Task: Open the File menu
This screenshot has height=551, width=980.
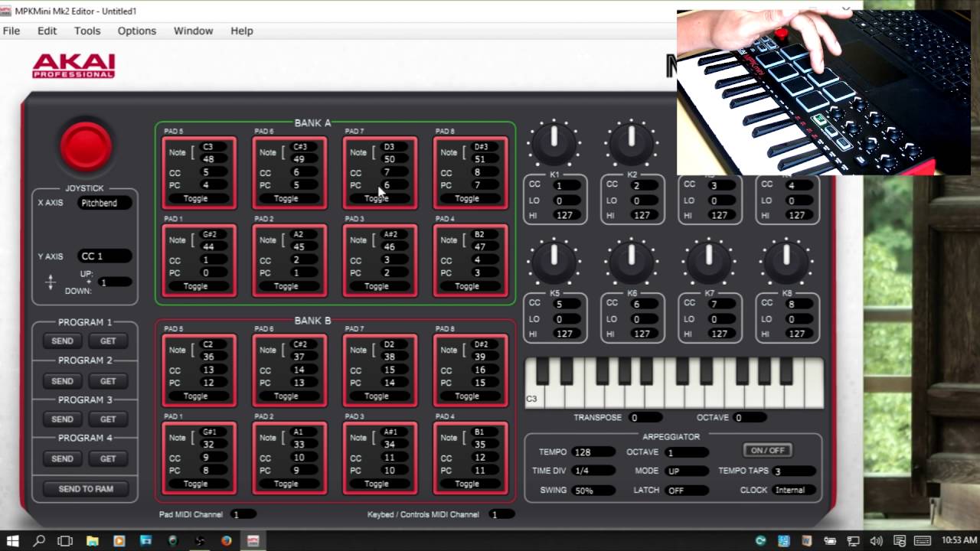Action: [11, 31]
